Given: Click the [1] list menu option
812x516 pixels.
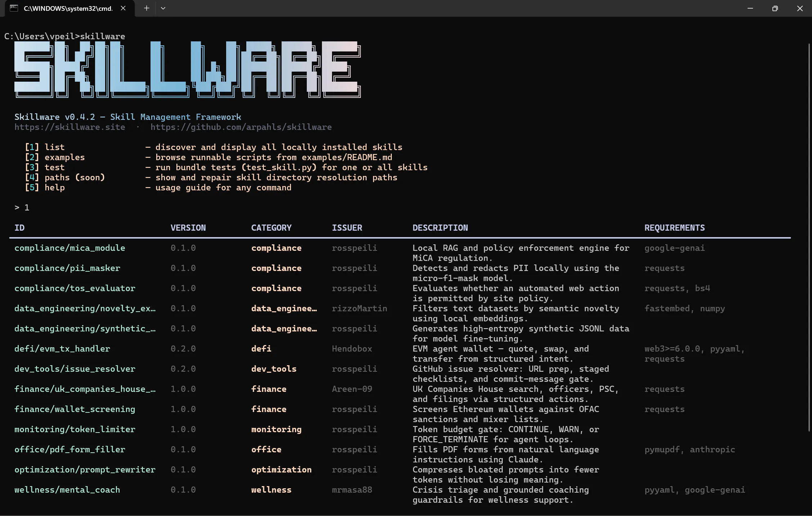Looking at the screenshot, I should click(x=45, y=147).
